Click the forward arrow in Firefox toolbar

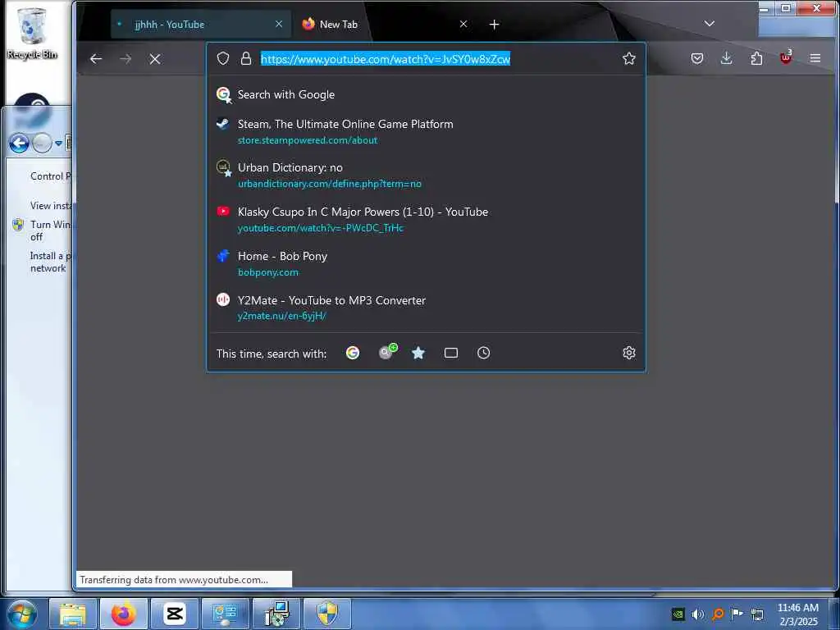[126, 59]
